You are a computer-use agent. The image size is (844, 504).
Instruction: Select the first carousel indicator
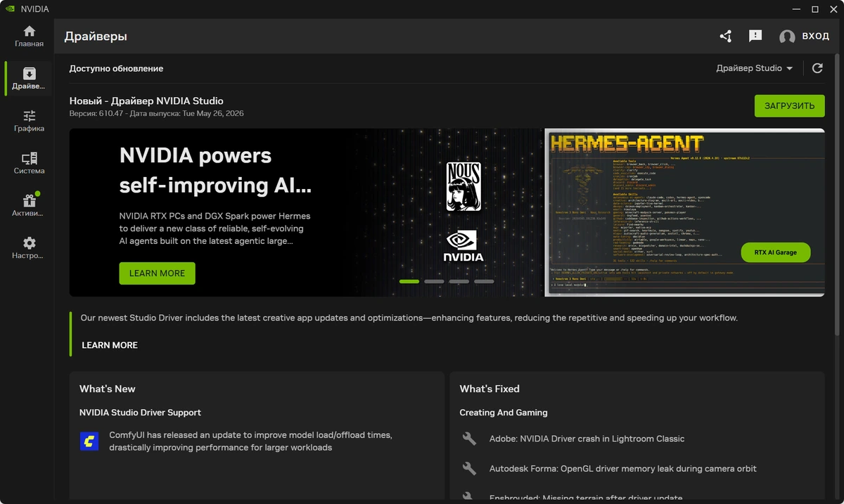(409, 281)
